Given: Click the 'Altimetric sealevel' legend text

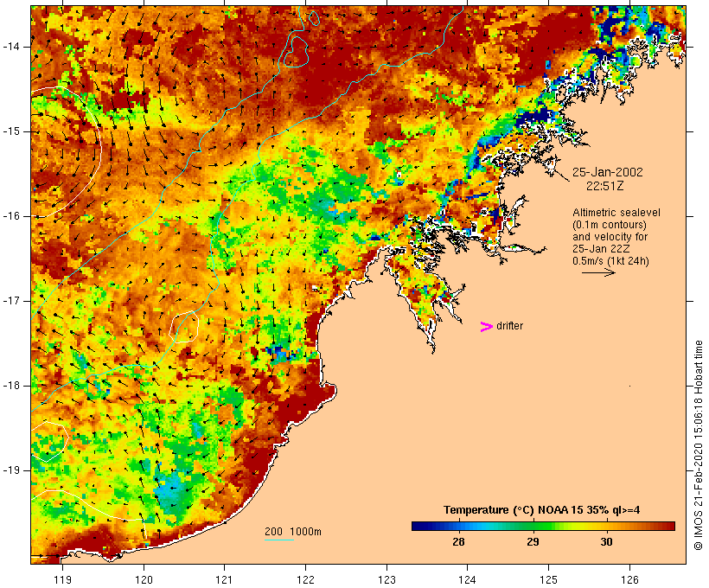Looking at the screenshot, I should click(x=616, y=213).
